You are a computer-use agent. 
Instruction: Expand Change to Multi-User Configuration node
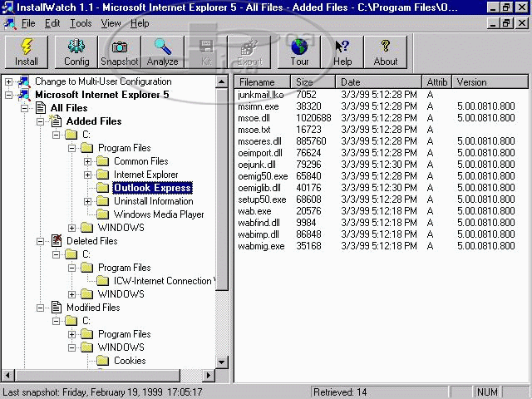click(8, 81)
